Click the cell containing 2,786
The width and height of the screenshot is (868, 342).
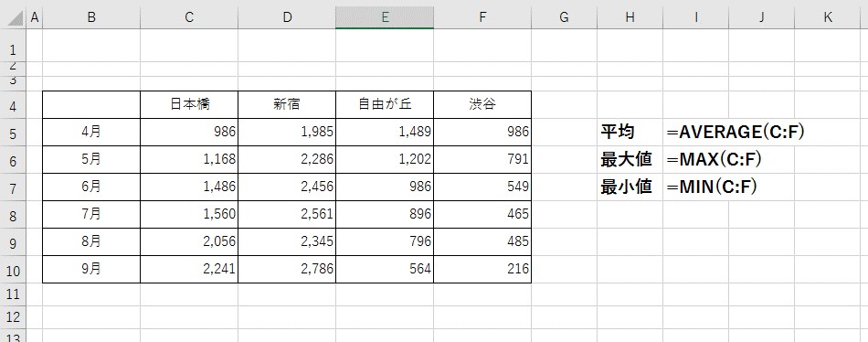[x=287, y=270]
